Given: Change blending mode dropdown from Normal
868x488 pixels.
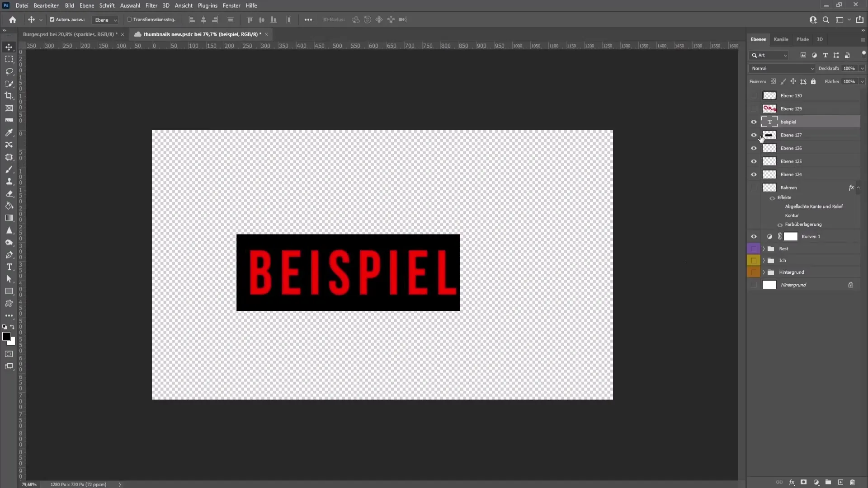Looking at the screenshot, I should point(782,68).
